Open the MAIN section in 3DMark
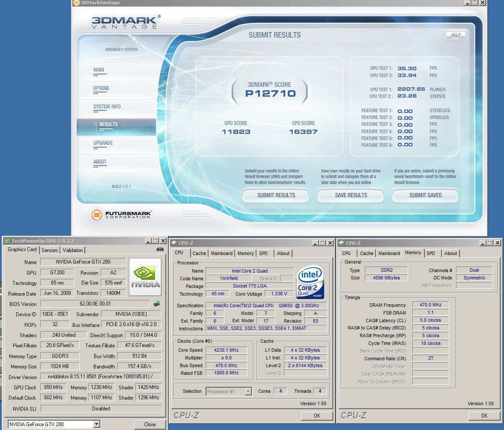504x430 pixels. point(98,70)
